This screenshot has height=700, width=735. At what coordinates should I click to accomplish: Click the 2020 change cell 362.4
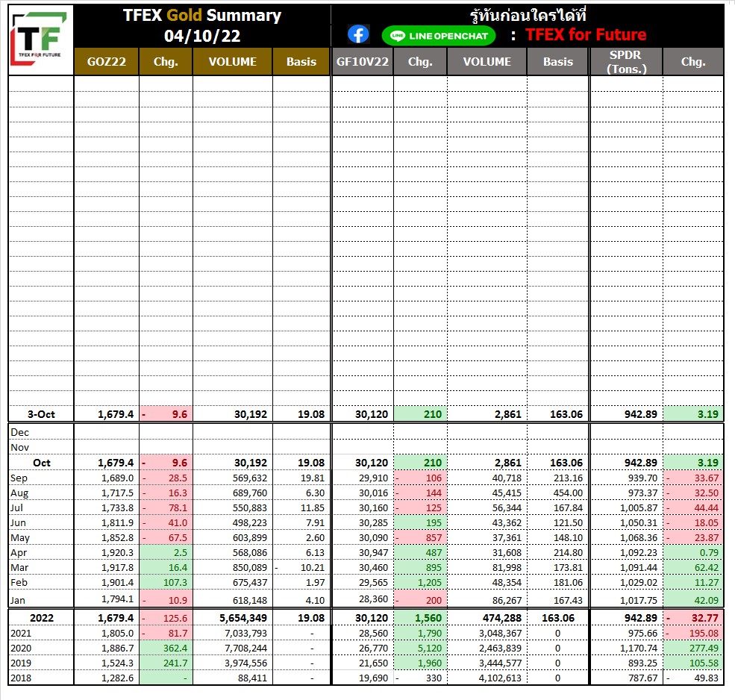coord(166,649)
